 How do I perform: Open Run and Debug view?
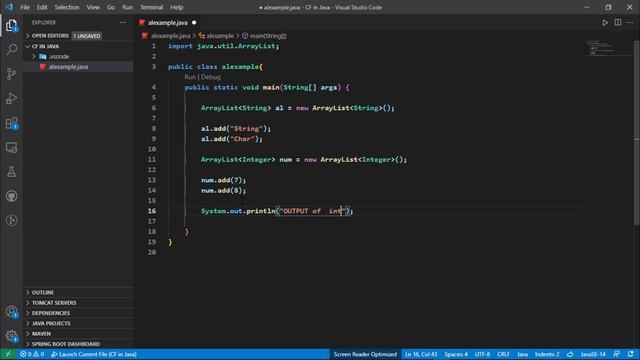tap(11, 98)
